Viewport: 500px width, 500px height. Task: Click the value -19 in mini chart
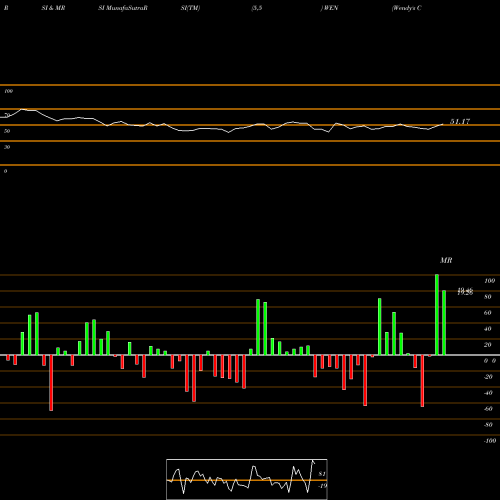(322, 486)
